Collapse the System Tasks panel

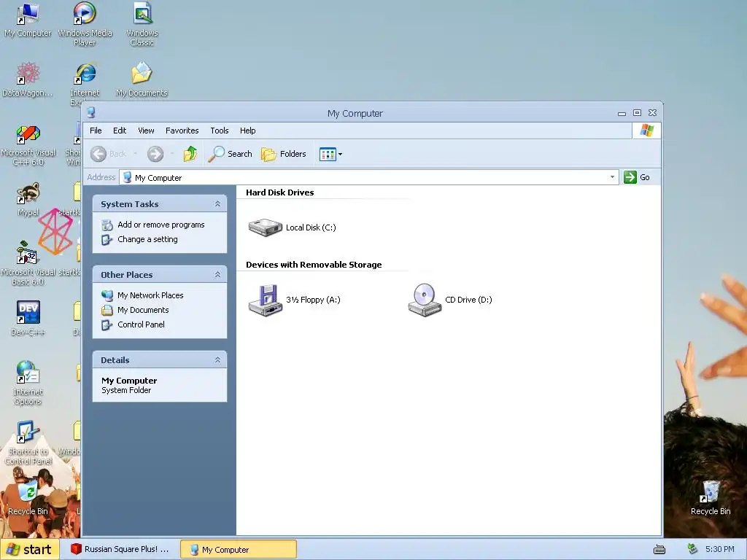coord(217,204)
